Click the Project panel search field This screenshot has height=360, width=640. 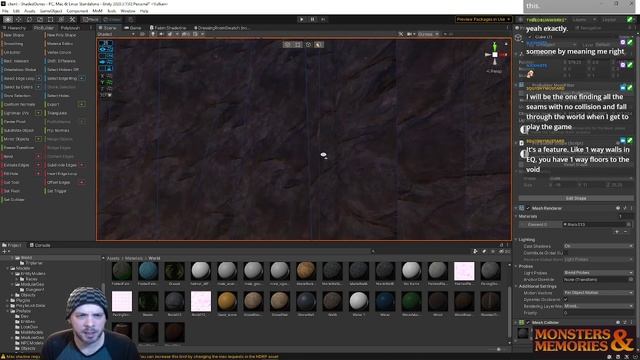click(x=422, y=251)
